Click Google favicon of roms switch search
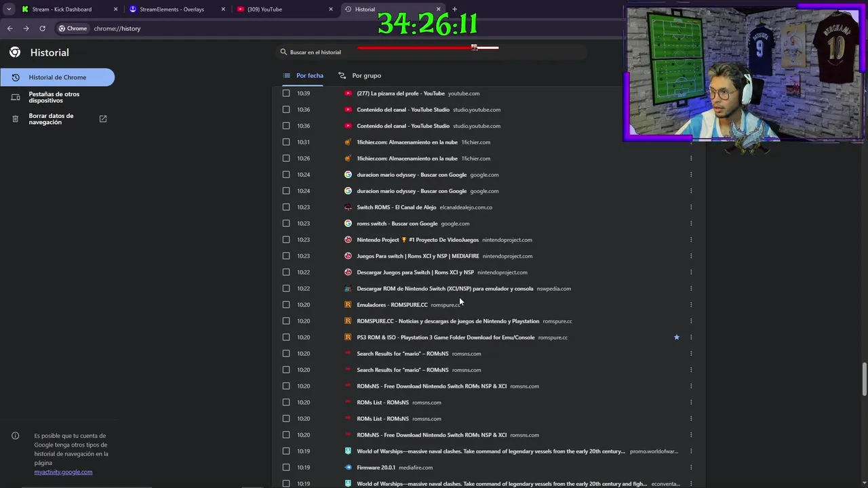This screenshot has width=868, height=488. point(348,224)
